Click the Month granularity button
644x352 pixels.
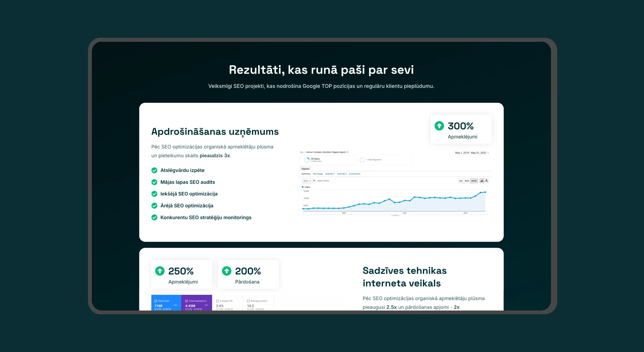[474, 181]
